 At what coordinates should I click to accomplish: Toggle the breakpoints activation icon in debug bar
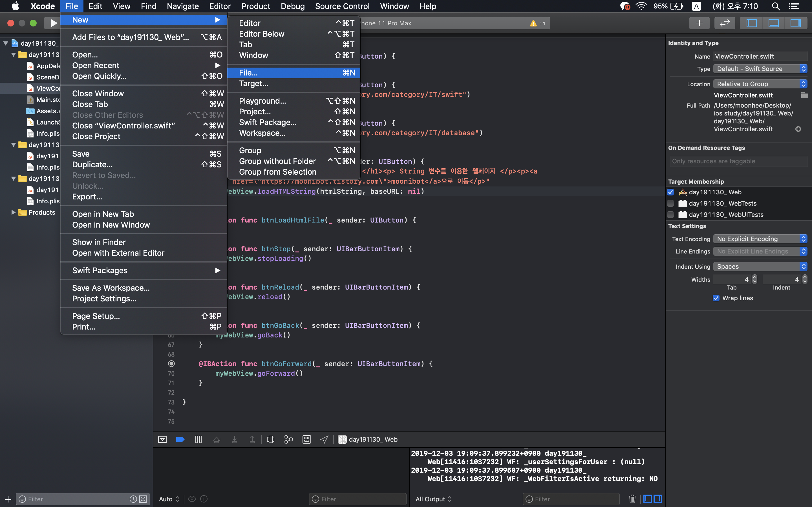pyautogui.click(x=180, y=439)
